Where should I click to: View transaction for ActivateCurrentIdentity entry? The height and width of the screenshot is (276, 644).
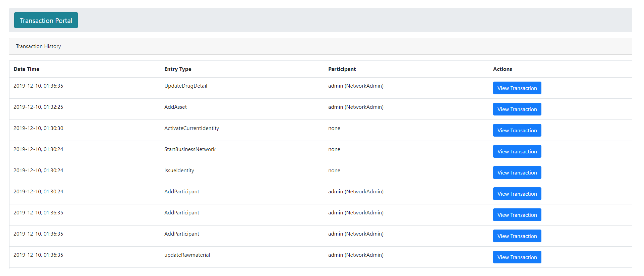pos(517,130)
